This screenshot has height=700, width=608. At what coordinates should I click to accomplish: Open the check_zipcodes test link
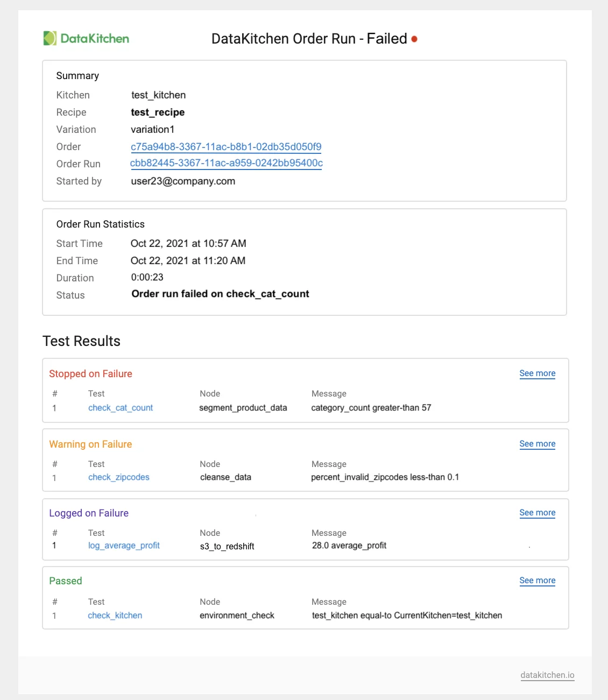(x=119, y=477)
